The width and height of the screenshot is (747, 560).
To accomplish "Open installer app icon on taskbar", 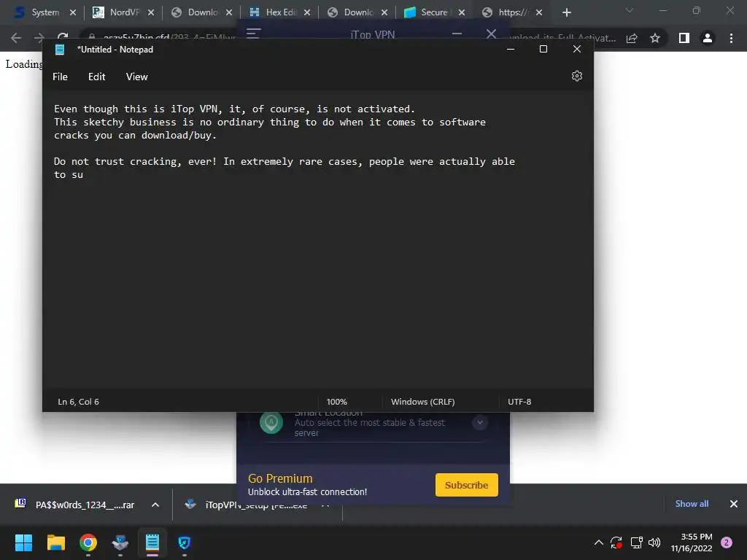I will tap(120, 542).
